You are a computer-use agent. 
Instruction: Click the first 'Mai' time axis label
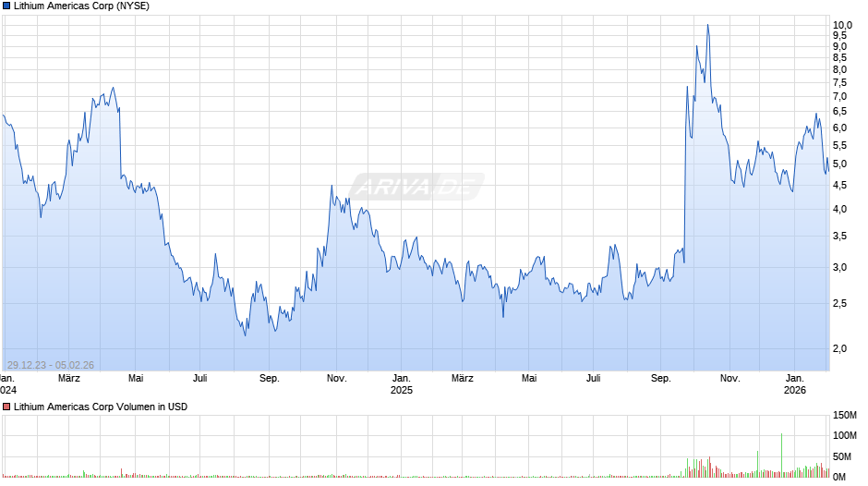[x=136, y=379]
